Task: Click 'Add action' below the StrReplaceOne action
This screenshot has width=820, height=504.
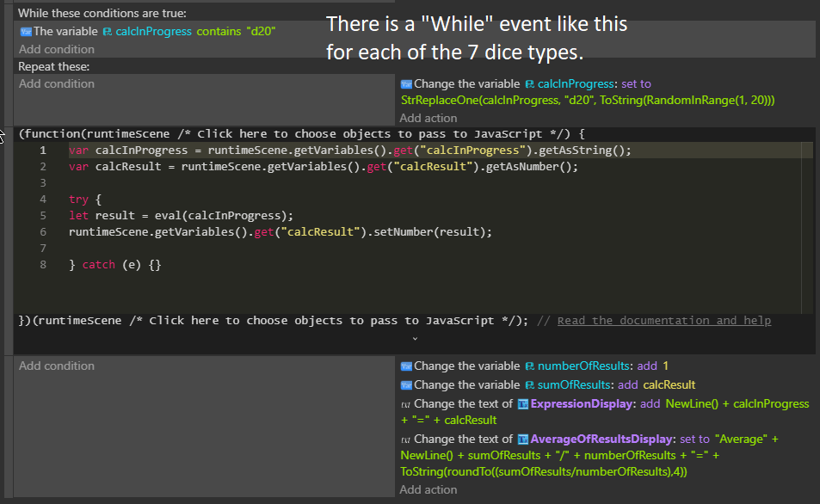Action: pos(428,118)
